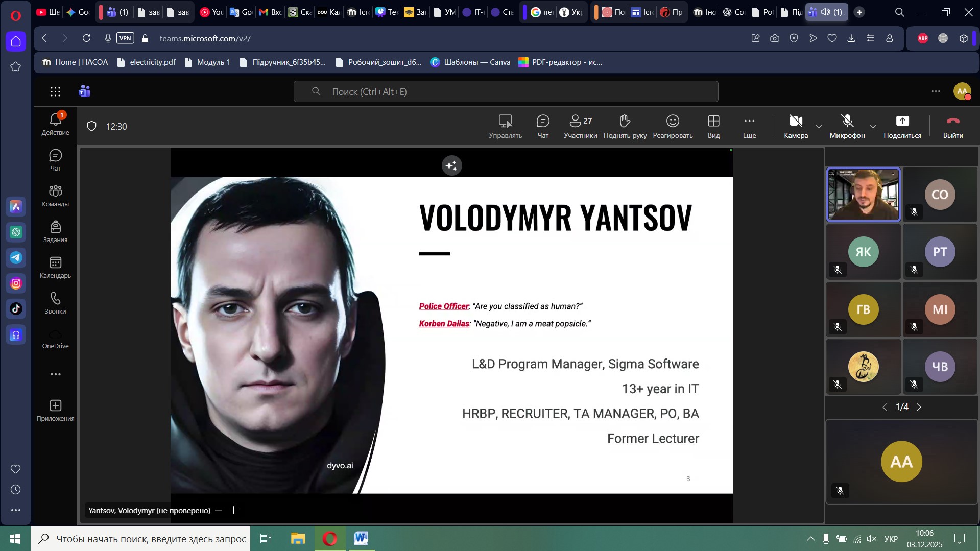The image size is (980, 551).
Task: Go to next page of participants
Action: click(x=919, y=407)
